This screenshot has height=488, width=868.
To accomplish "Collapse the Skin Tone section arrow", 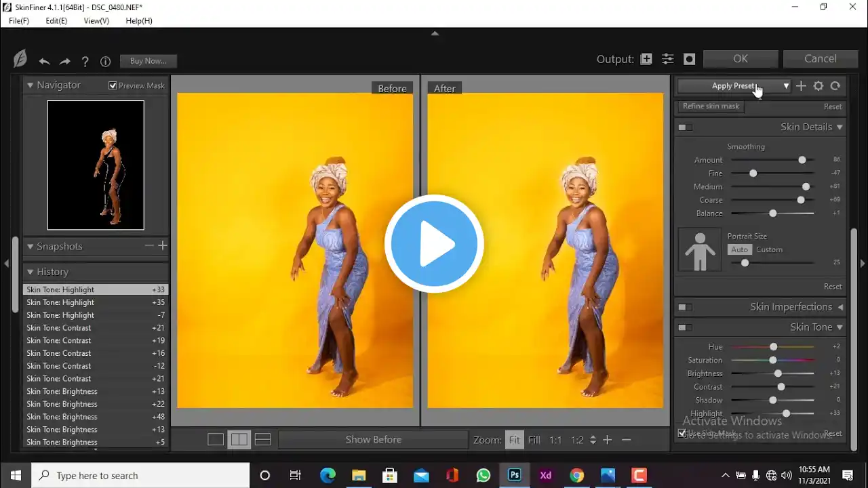I will tap(840, 327).
